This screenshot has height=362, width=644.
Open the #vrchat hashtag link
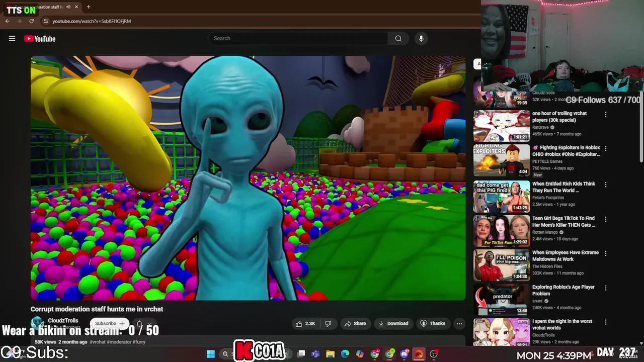[x=98, y=342]
